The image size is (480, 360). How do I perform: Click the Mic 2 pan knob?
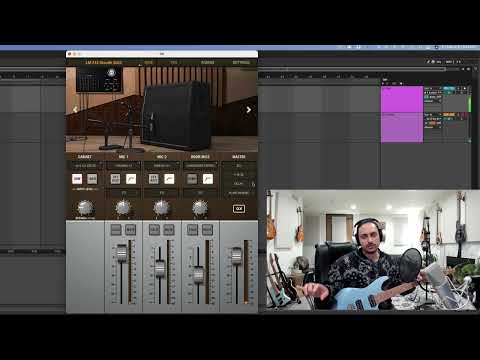pos(162,208)
